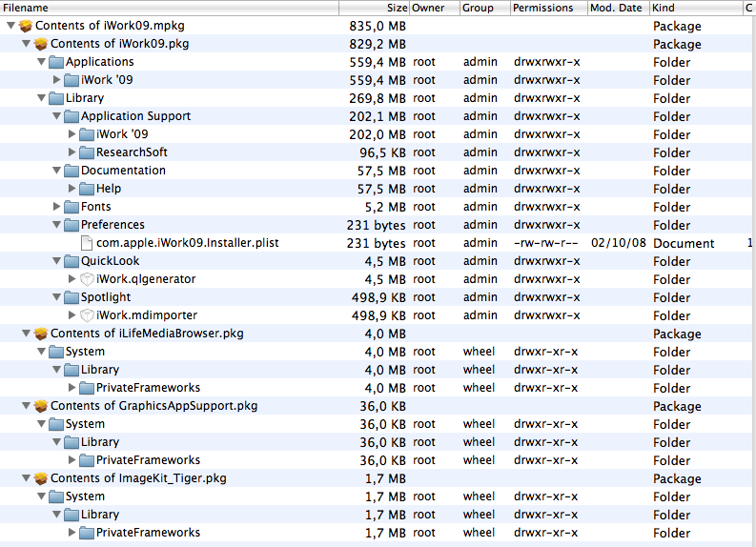Click the System folder icon under iLifeMediaBrowser.pkg
This screenshot has width=756, height=547.
point(56,352)
